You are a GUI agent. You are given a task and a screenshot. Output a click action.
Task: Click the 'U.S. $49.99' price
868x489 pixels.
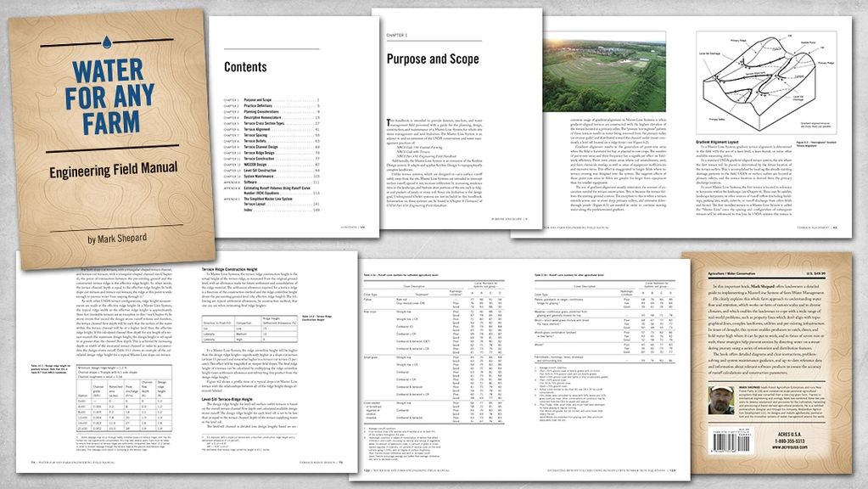click(x=815, y=273)
